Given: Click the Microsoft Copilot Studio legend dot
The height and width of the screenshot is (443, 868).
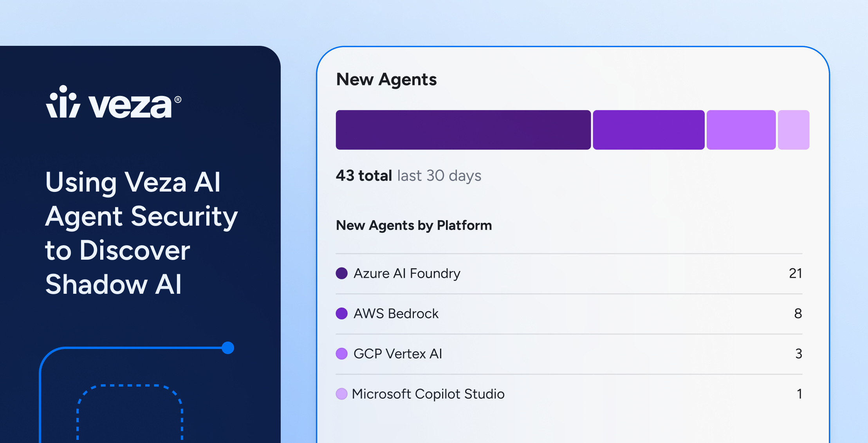Looking at the screenshot, I should [342, 394].
